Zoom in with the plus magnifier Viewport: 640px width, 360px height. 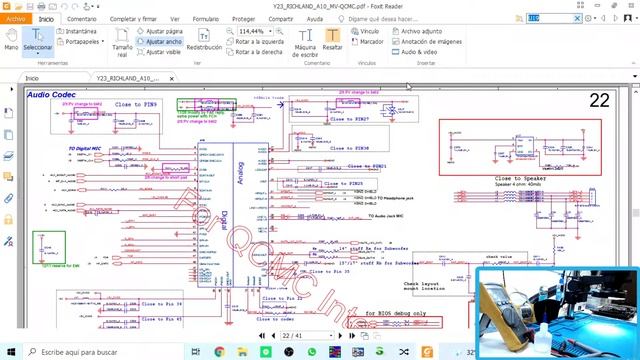tap(280, 31)
